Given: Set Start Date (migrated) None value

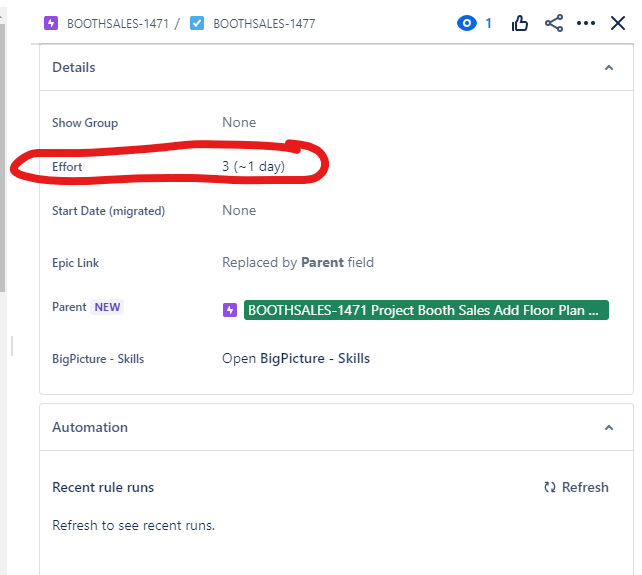Looking at the screenshot, I should (239, 211).
